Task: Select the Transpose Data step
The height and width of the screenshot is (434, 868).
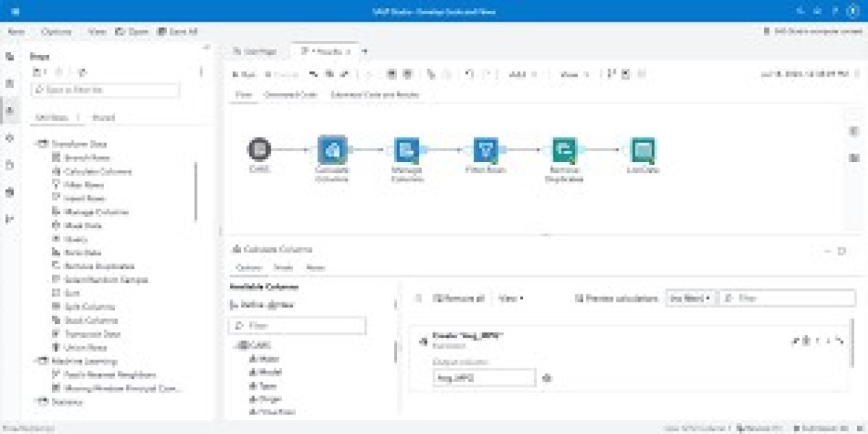Action: click(x=88, y=334)
